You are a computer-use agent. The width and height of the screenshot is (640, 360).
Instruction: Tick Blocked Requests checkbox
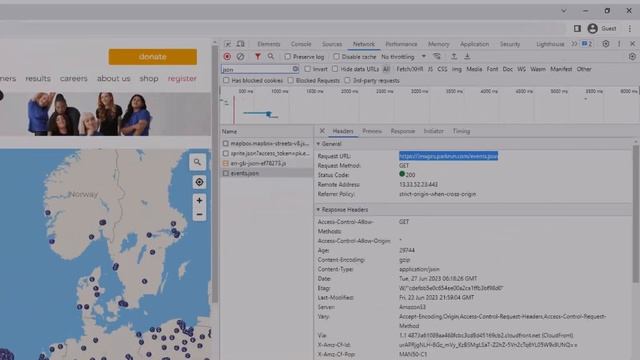click(290, 80)
